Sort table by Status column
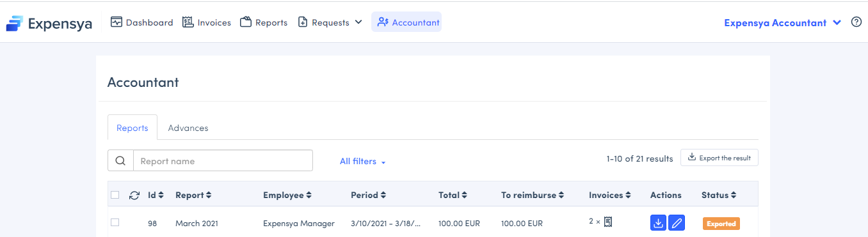The height and width of the screenshot is (237, 868). (x=719, y=195)
